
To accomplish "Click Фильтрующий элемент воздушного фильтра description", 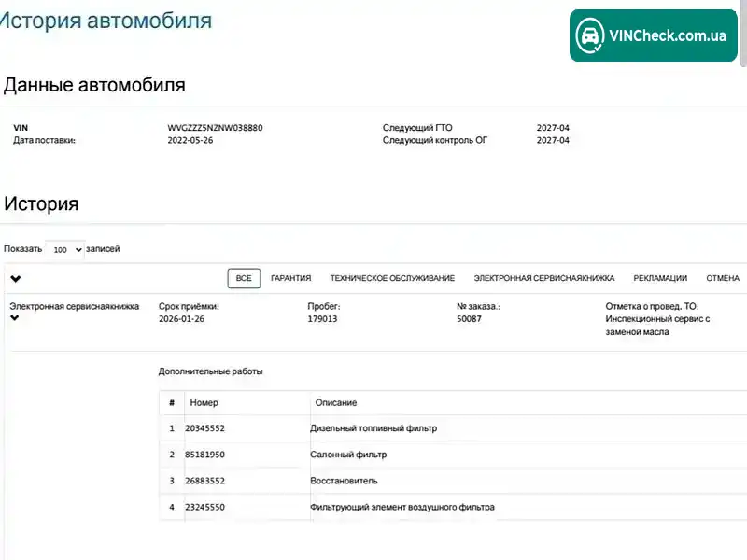I will (402, 507).
